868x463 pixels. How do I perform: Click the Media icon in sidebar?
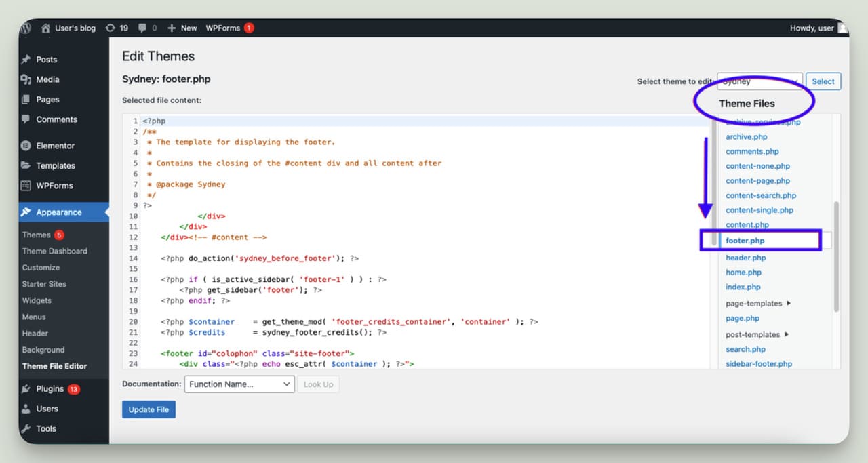[26, 79]
